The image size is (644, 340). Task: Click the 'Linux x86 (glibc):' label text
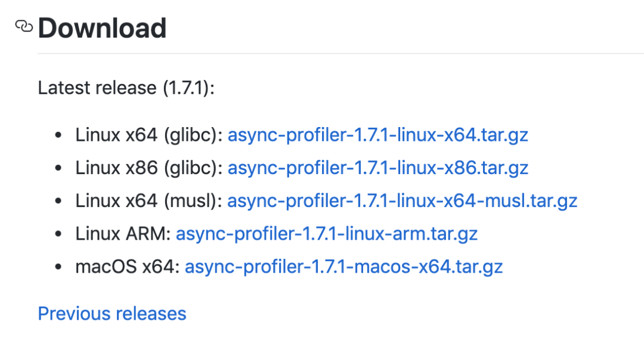click(x=149, y=168)
